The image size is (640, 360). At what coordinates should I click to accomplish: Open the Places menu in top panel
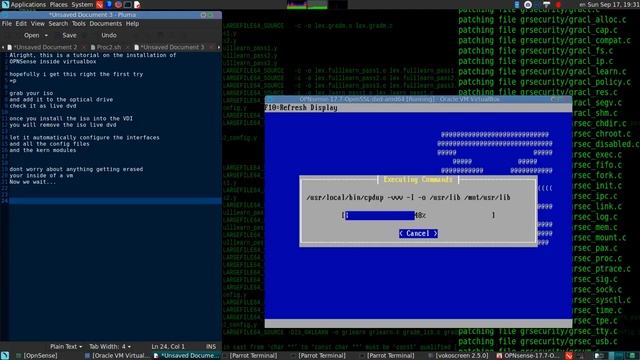pyautogui.click(x=59, y=5)
